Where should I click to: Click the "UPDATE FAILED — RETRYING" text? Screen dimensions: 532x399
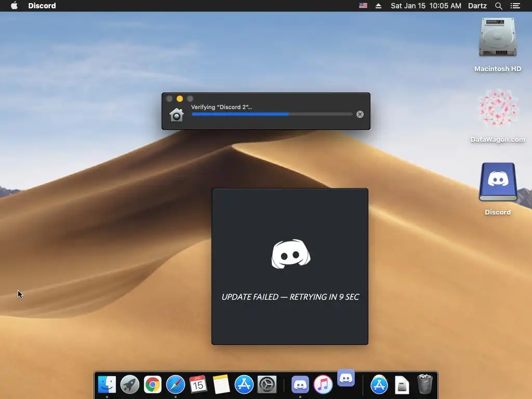click(x=290, y=297)
